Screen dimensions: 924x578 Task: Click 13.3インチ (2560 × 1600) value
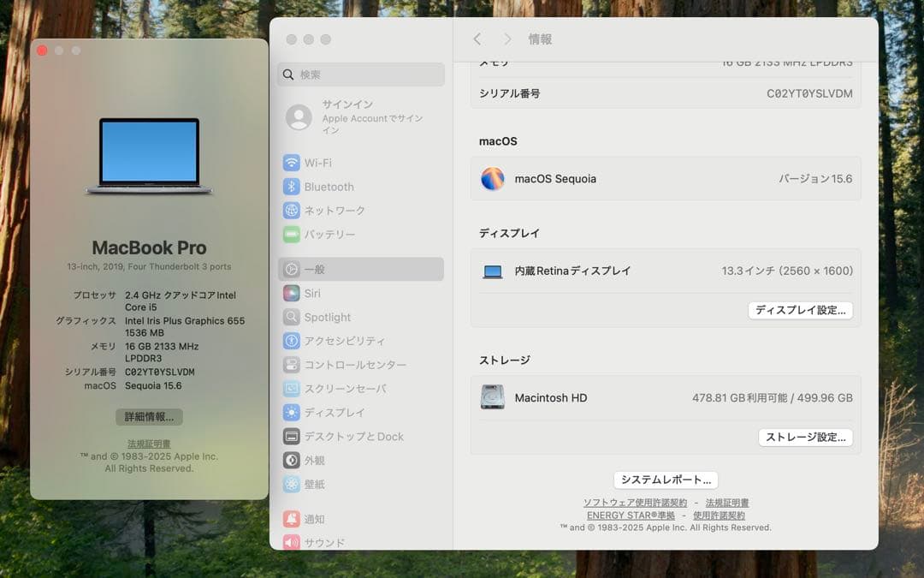787,271
